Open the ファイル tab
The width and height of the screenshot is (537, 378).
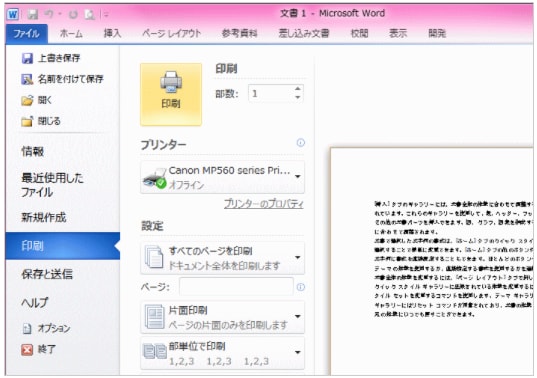(x=26, y=34)
